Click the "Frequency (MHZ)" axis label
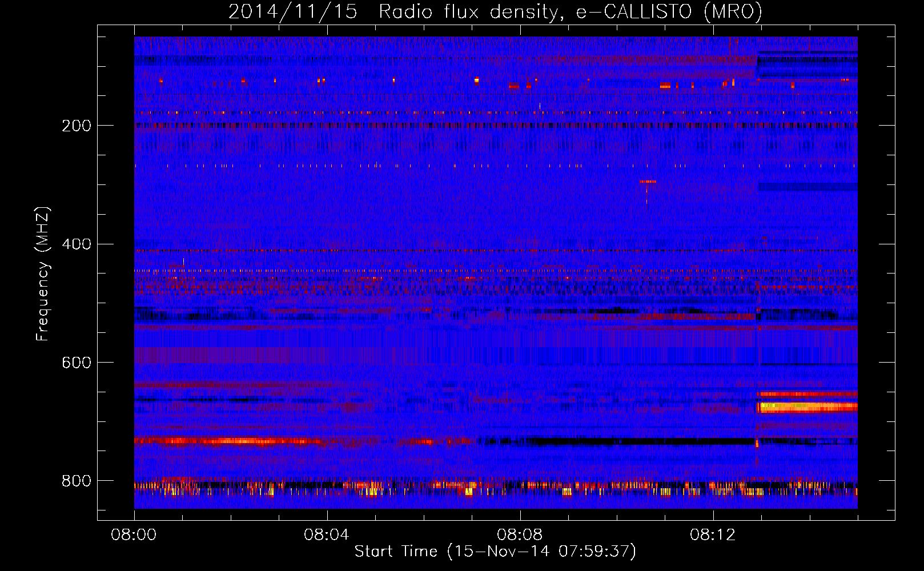The image size is (924, 571). pos(42,274)
